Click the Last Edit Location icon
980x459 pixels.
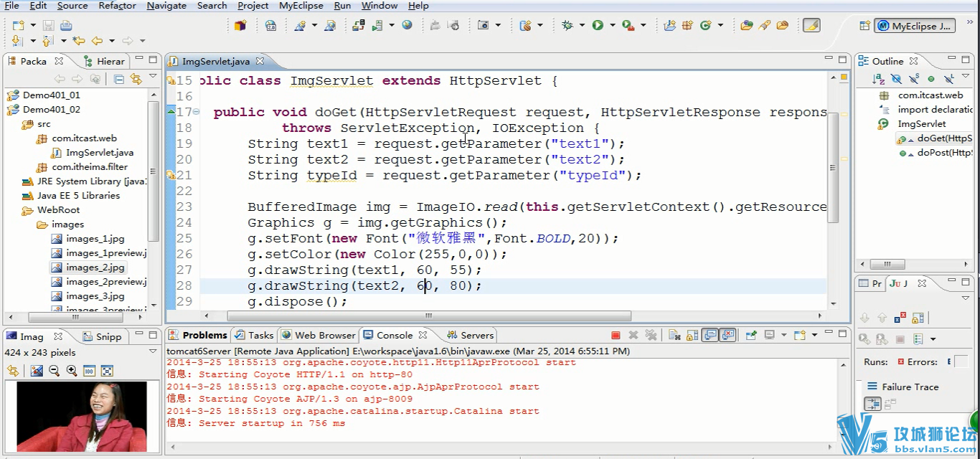tap(79, 41)
